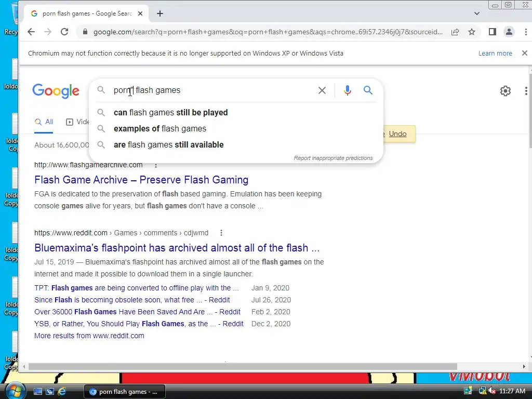
Task: Click the network tray icon
Action: coord(482,391)
